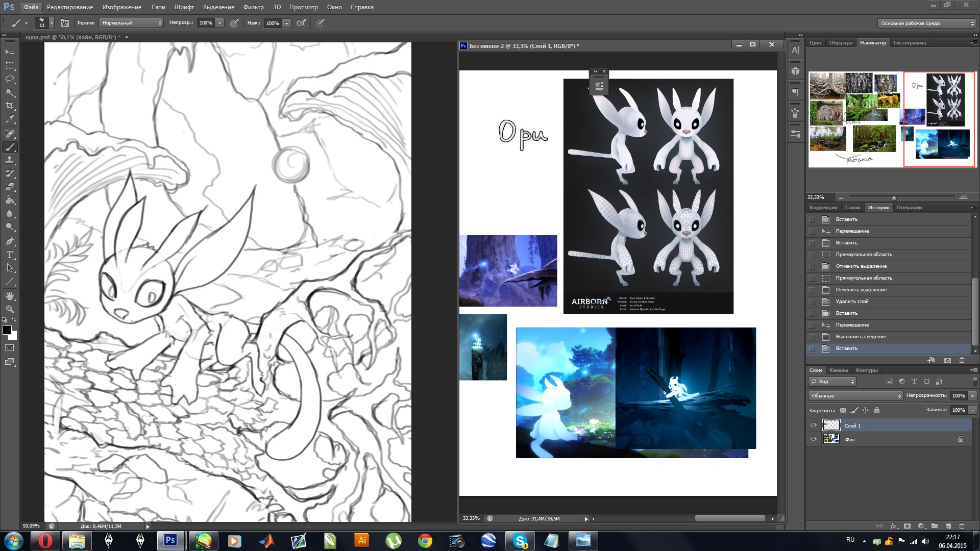Select the Lasso tool

click(10, 79)
